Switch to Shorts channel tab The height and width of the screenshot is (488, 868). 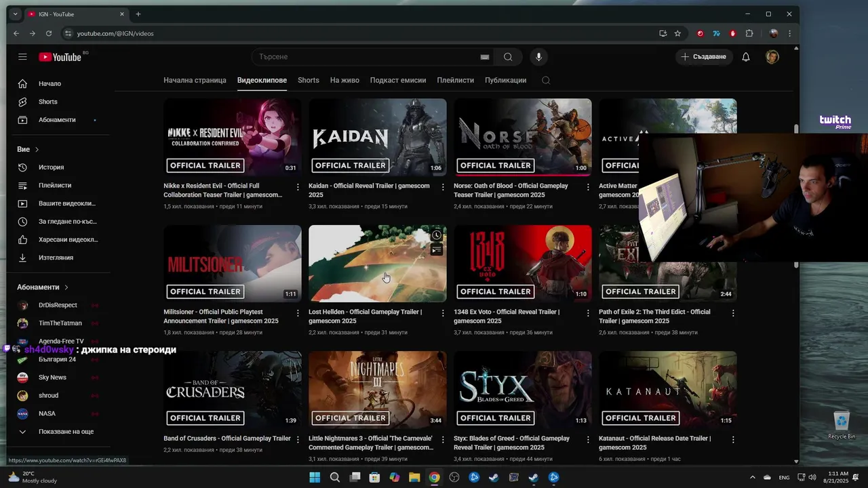tap(309, 80)
